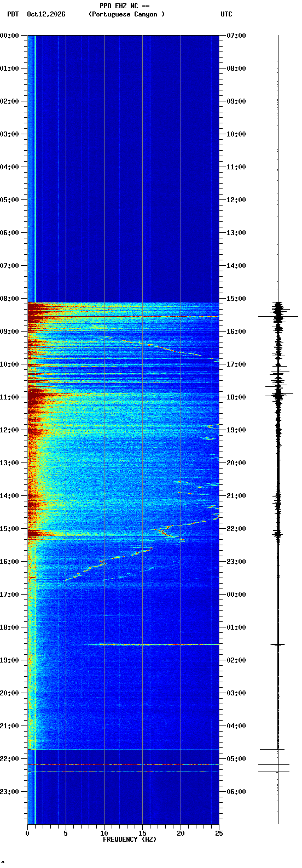Image resolution: width=302 pixels, height=868 pixels.
Task: Click the large waveform spike near 08:30 PDT
Action: point(278,316)
